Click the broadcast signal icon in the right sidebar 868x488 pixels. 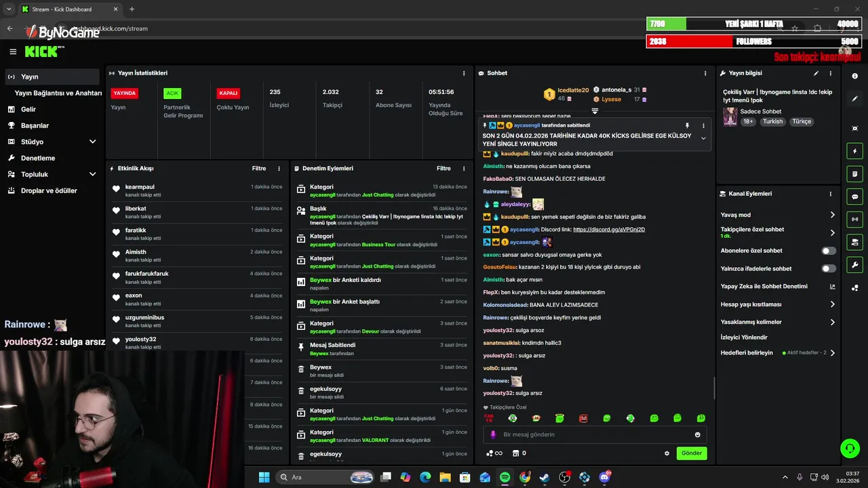tap(855, 219)
